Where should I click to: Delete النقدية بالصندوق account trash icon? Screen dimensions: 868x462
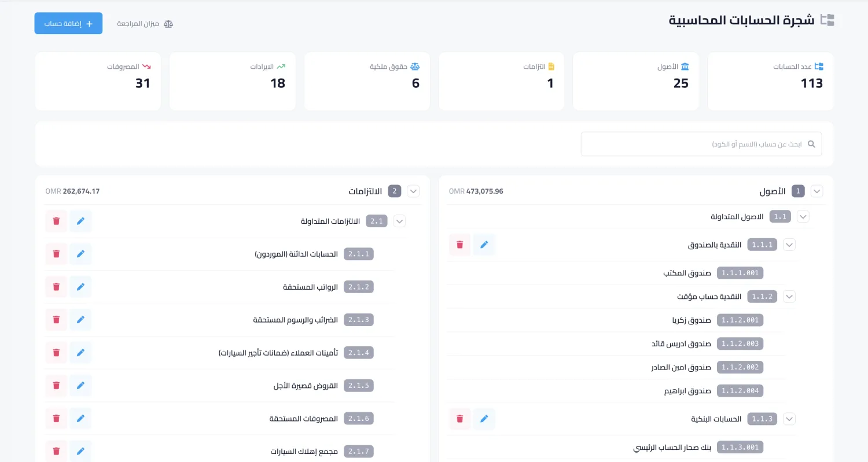coord(460,245)
